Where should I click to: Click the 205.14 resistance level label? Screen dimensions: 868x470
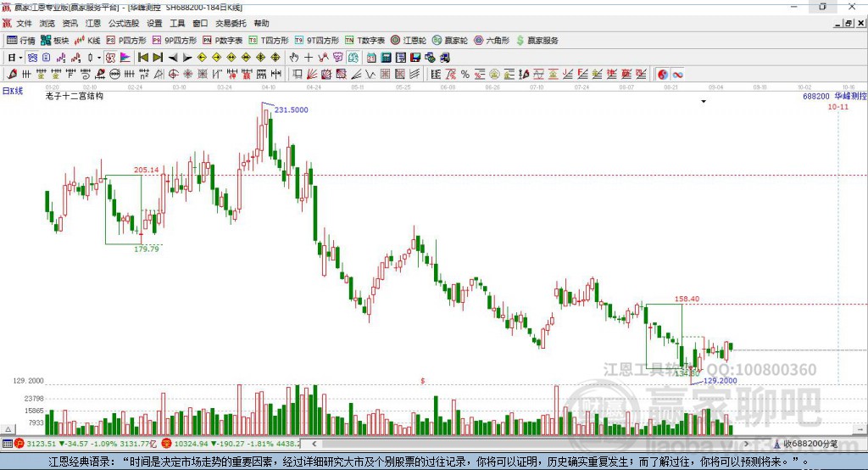click(146, 170)
